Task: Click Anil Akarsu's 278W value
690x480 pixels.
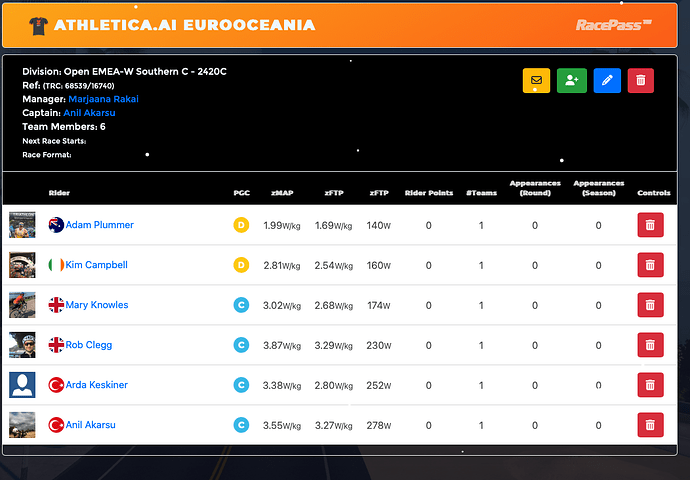Action: coord(378,425)
